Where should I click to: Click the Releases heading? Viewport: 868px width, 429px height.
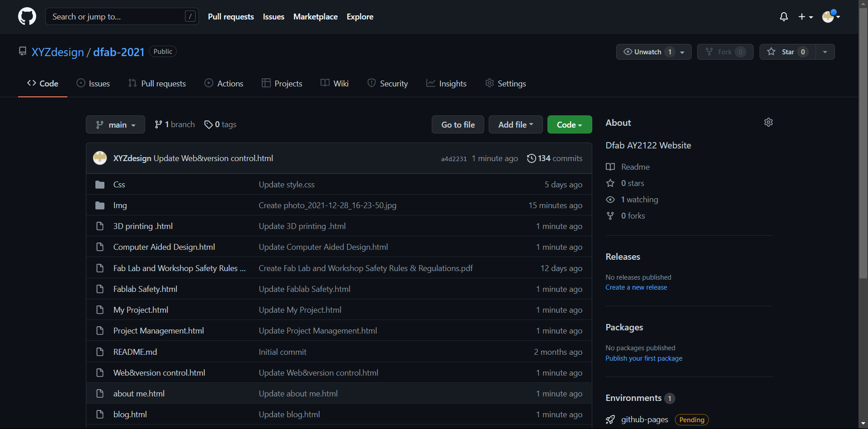point(623,257)
